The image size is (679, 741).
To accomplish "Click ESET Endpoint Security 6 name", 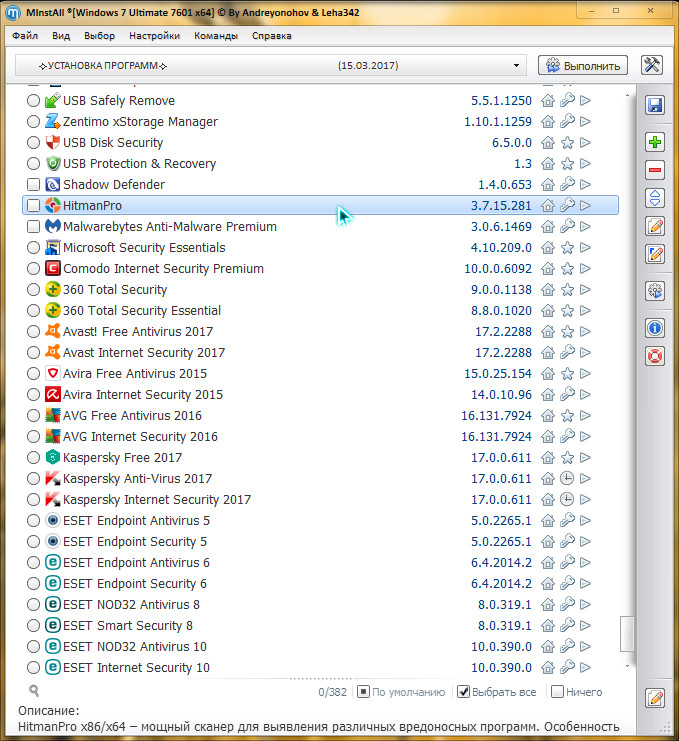I will [x=135, y=584].
